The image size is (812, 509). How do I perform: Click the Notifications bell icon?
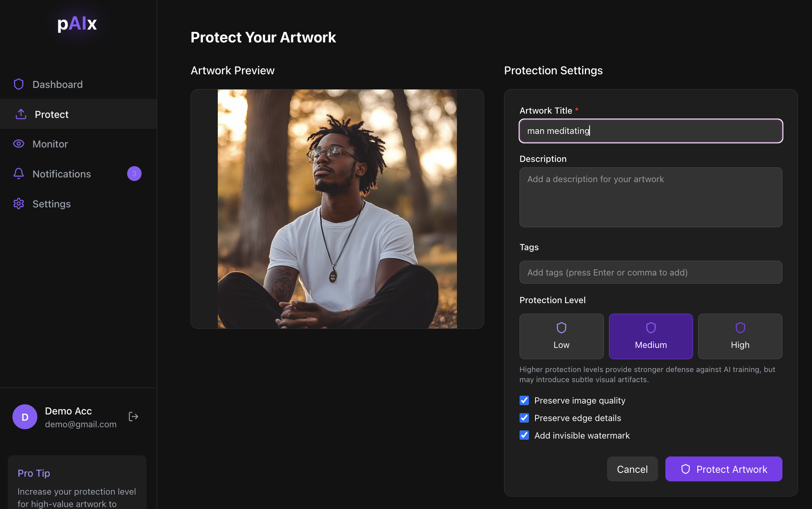[19, 174]
